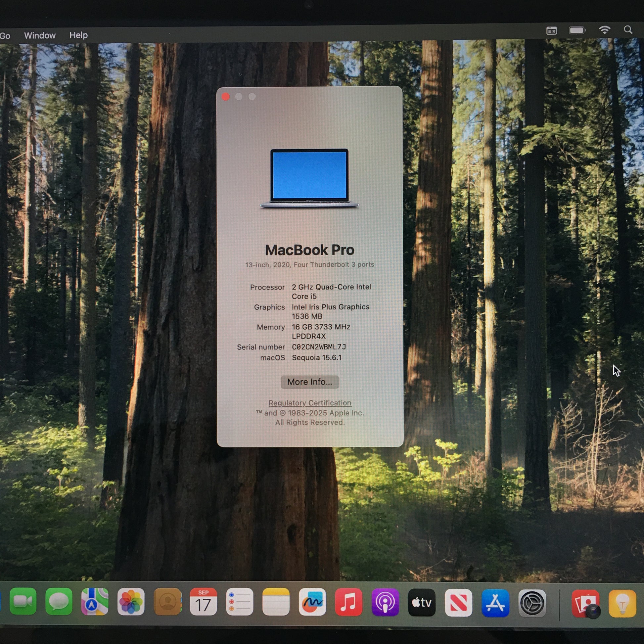Open the Music app
This screenshot has height=644, width=644.
pos(349,602)
